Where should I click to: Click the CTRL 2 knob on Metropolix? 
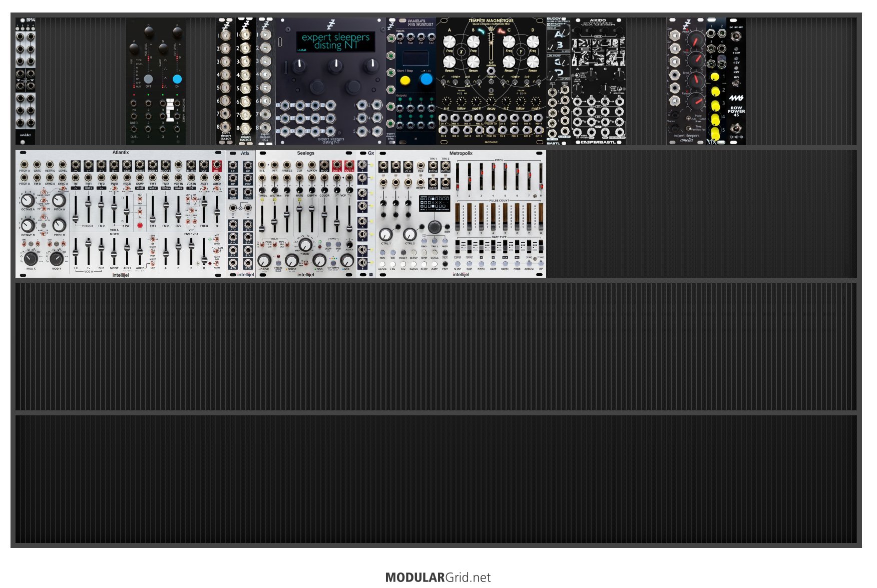coord(409,234)
